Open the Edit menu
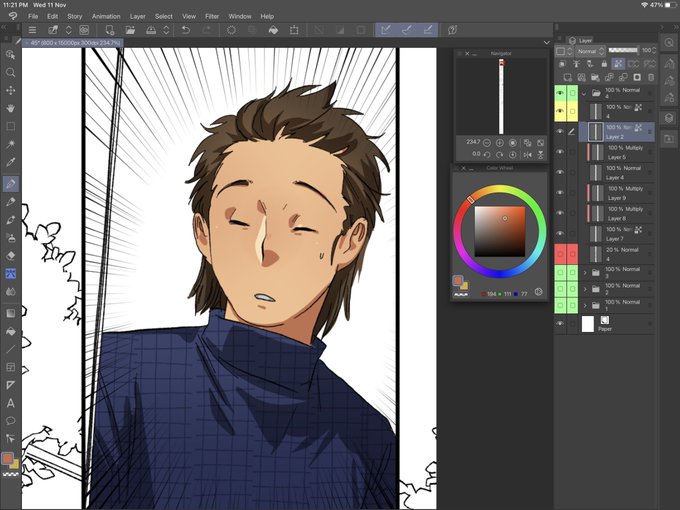This screenshot has height=510, width=680. pyautogui.click(x=52, y=16)
